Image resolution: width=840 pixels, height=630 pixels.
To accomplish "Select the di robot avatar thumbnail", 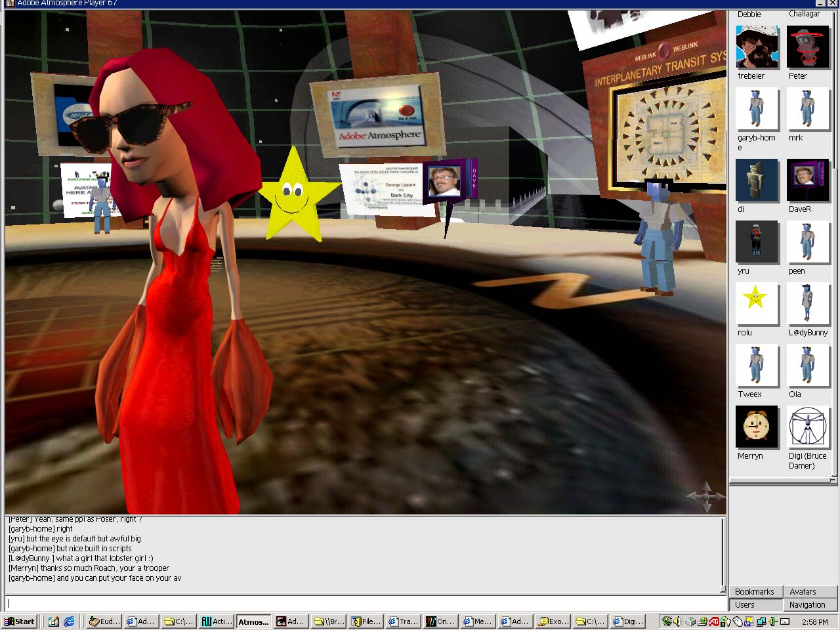I will 757,180.
